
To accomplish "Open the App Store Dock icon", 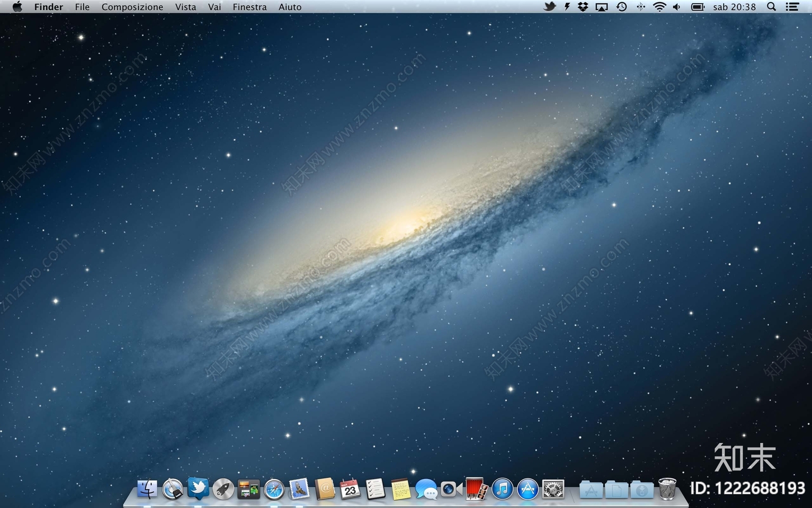I will pyautogui.click(x=528, y=489).
